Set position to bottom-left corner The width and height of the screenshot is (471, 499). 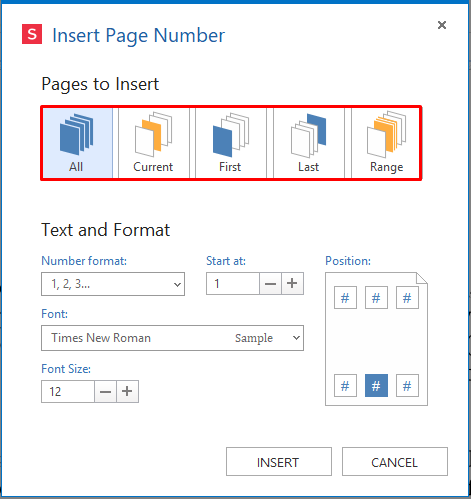(x=345, y=385)
